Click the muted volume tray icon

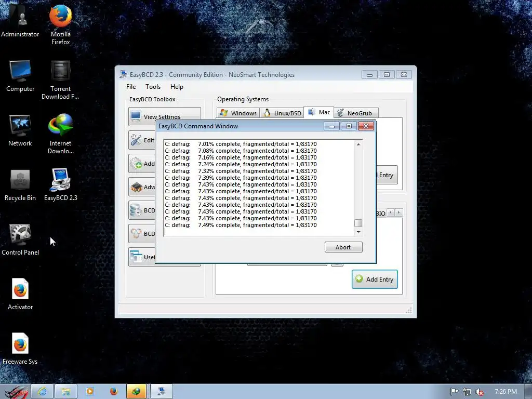480,392
